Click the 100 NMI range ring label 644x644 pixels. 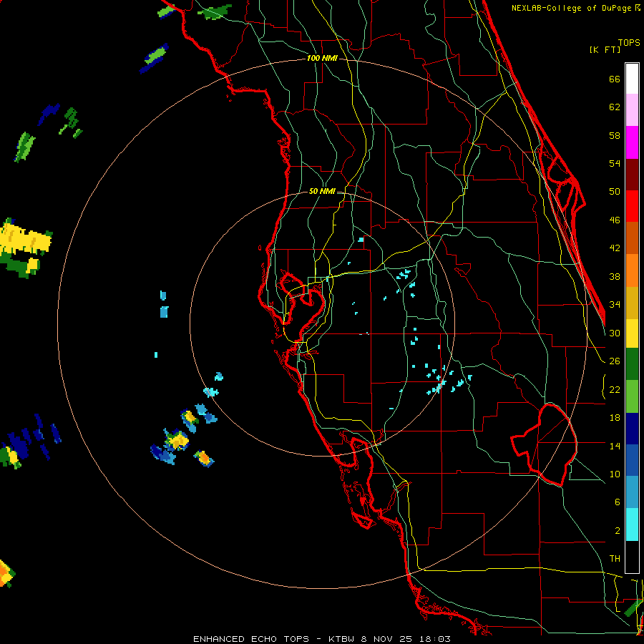pos(322,58)
